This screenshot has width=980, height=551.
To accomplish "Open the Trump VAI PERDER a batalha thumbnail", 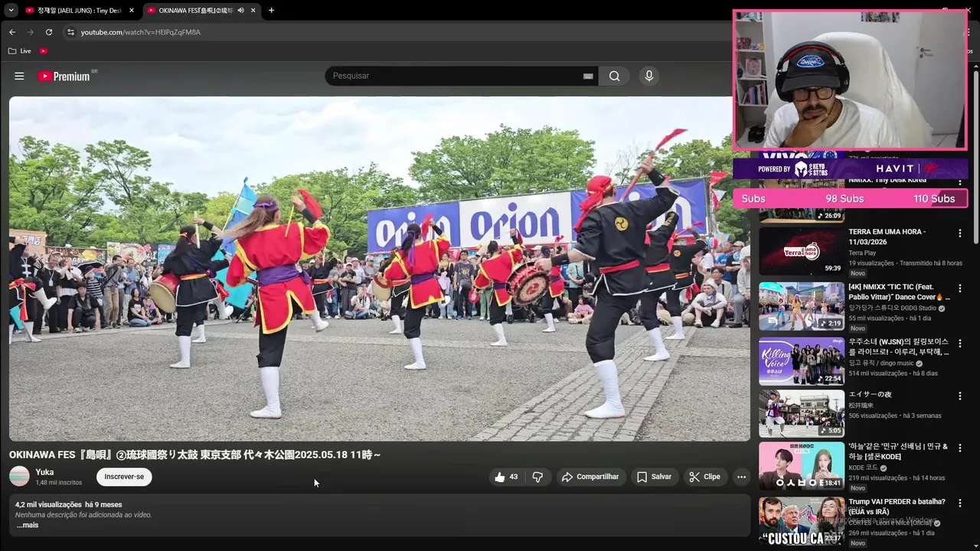I will 802,520.
